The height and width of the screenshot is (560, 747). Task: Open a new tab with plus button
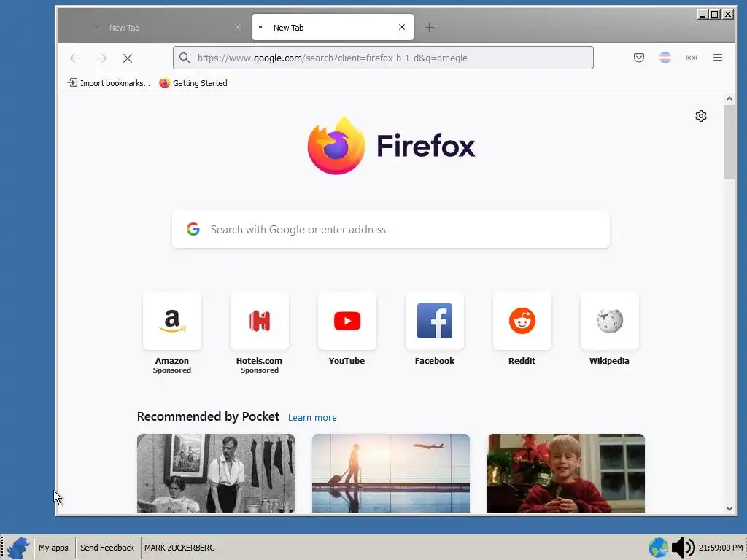click(429, 28)
